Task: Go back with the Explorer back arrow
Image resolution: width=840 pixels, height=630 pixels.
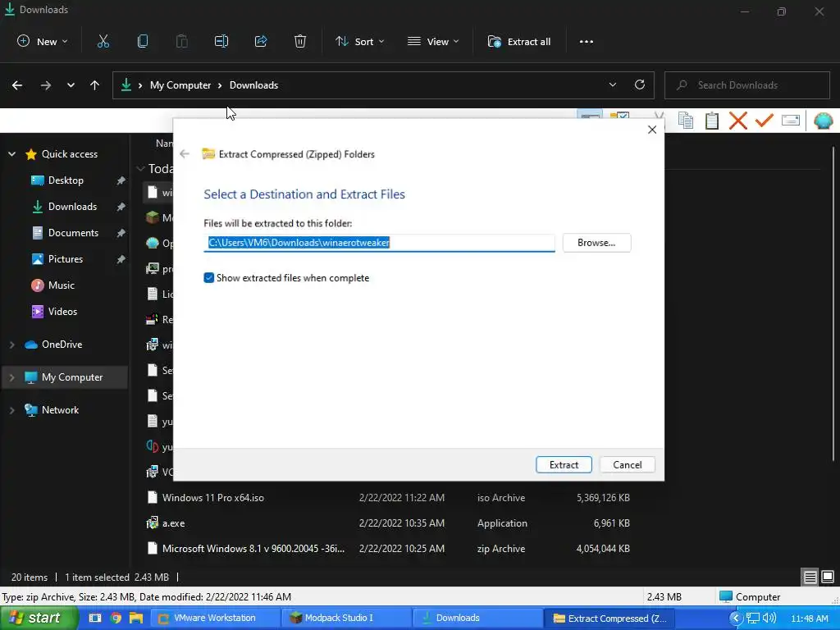Action: click(x=17, y=85)
